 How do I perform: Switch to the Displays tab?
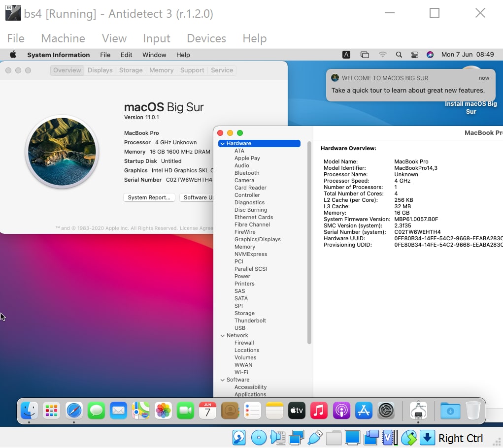pos(100,70)
